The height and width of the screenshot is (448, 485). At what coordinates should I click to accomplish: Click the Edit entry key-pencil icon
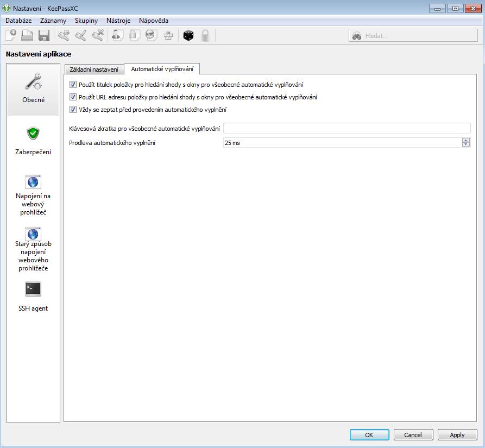point(81,35)
